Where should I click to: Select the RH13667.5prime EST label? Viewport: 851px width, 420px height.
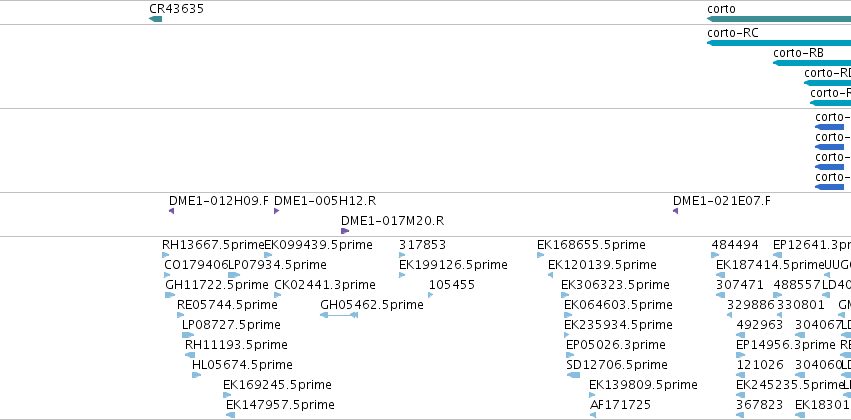(213, 245)
